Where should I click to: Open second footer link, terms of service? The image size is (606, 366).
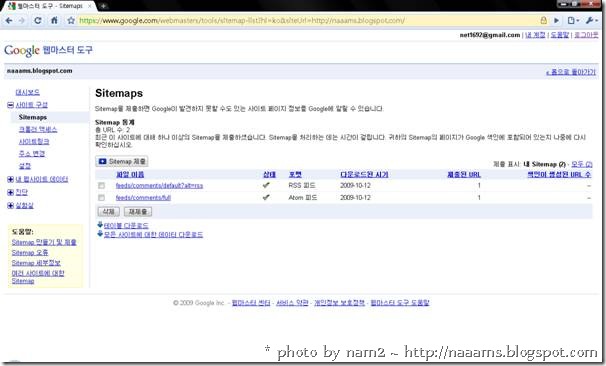tap(292, 303)
